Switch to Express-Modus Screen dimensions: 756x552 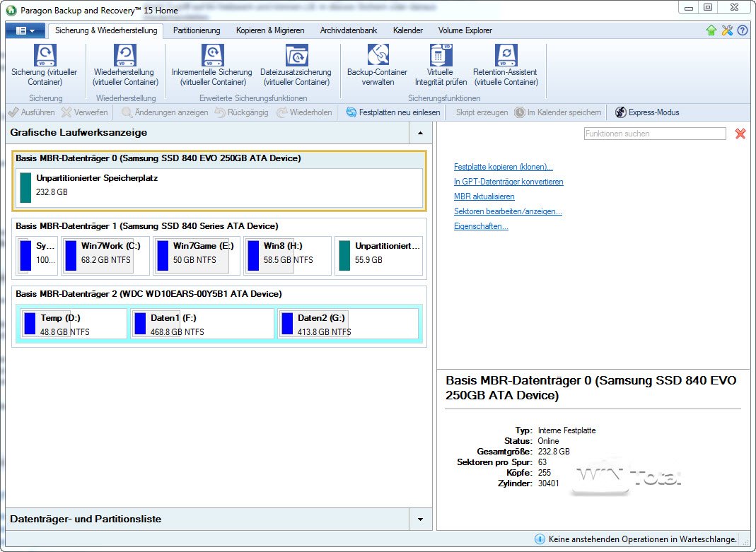click(646, 112)
